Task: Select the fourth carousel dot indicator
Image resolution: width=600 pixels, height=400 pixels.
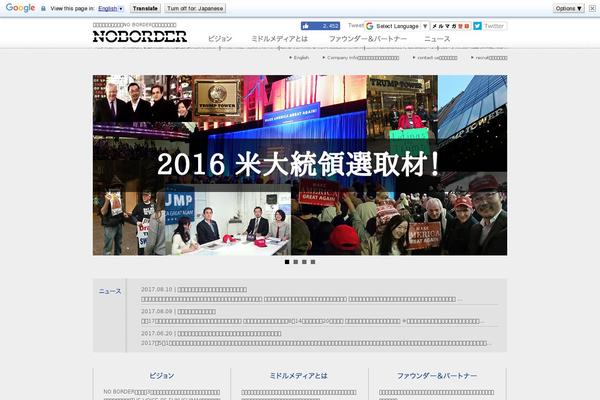Action: pos(313,262)
